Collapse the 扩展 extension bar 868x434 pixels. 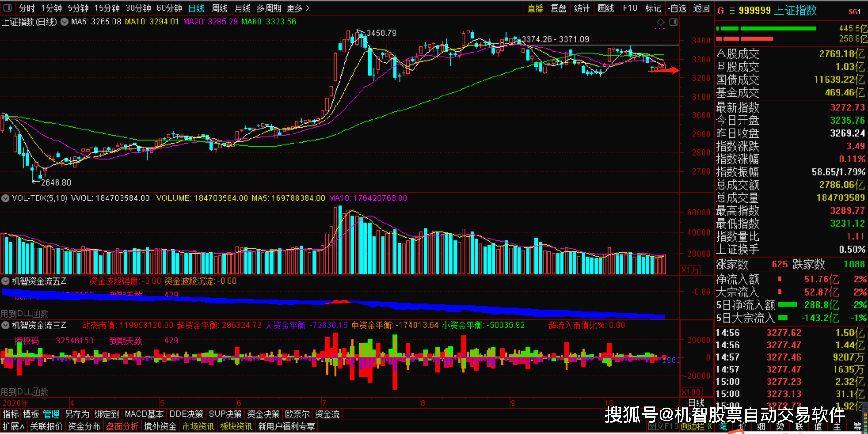pos(14,426)
